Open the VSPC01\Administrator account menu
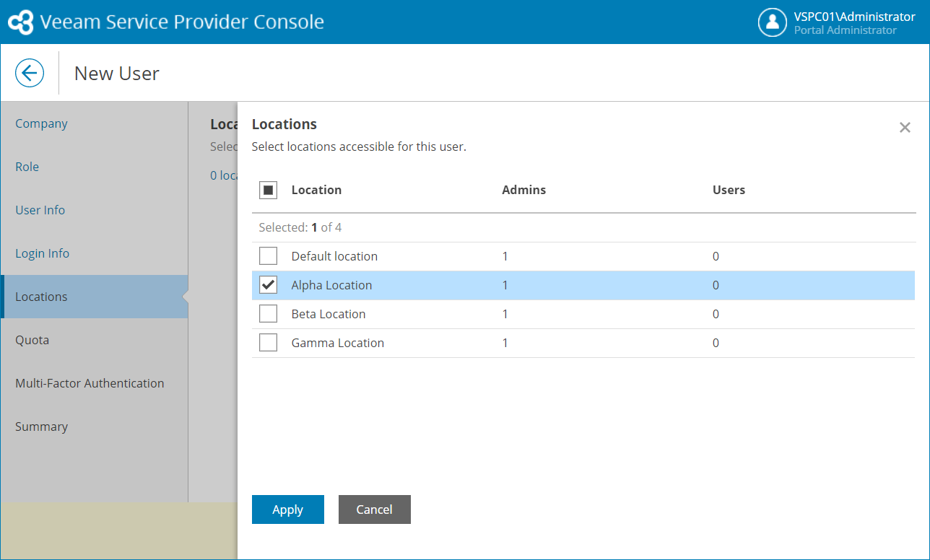Image resolution: width=930 pixels, height=560 pixels. (x=854, y=17)
